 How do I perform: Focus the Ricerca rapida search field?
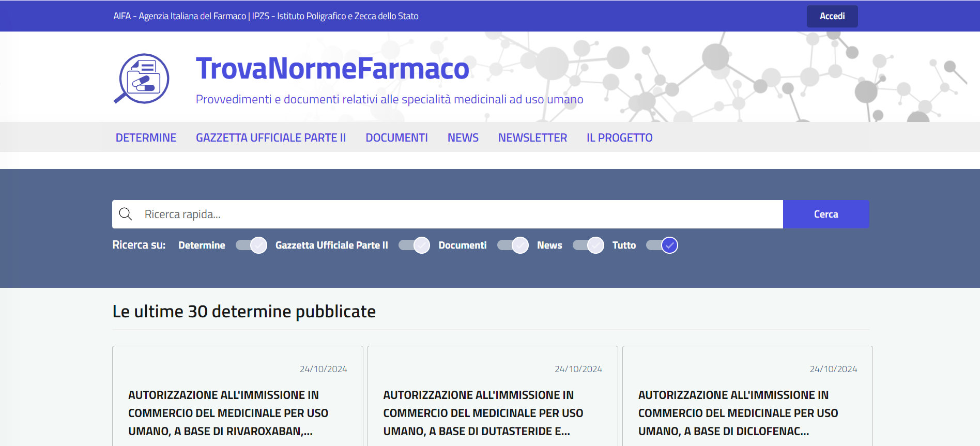point(448,214)
